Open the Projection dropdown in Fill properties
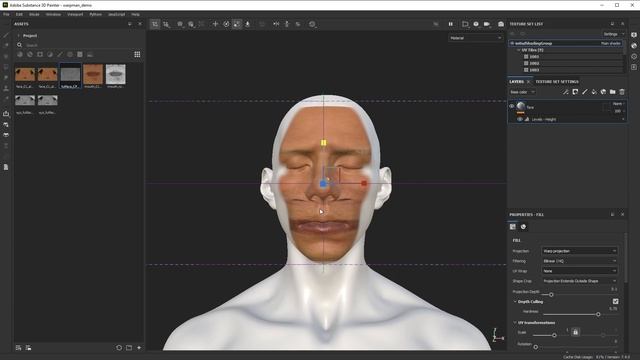640x360 pixels. [580, 251]
